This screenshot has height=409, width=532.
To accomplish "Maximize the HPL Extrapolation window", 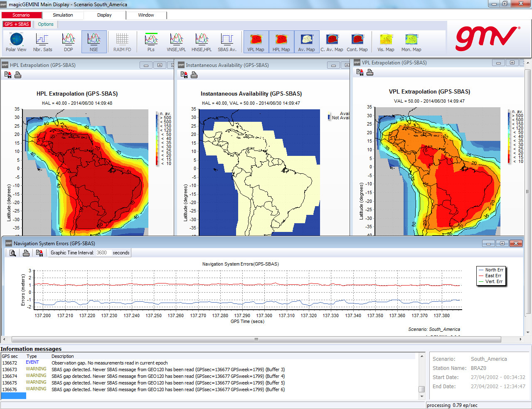I will [x=160, y=65].
